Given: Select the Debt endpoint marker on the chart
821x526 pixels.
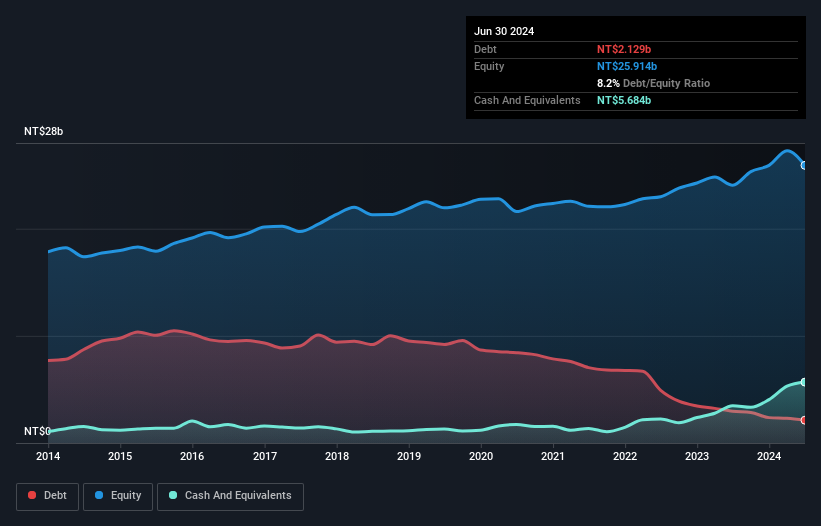Looking at the screenshot, I should (x=804, y=420).
